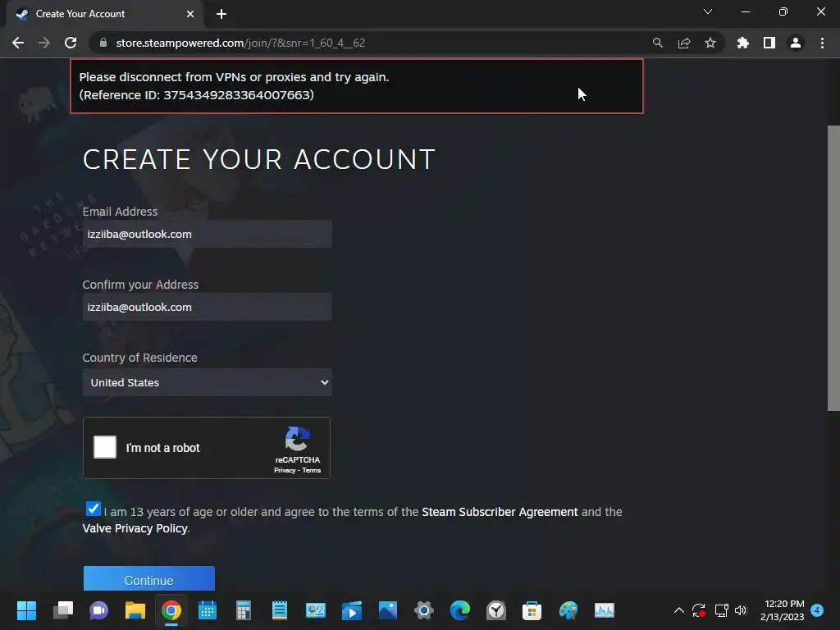Bookmark this page with the star icon

tap(710, 43)
